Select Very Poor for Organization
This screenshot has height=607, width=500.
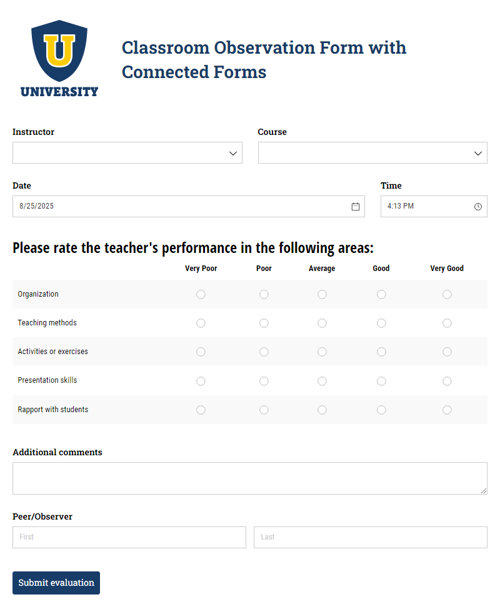point(200,295)
